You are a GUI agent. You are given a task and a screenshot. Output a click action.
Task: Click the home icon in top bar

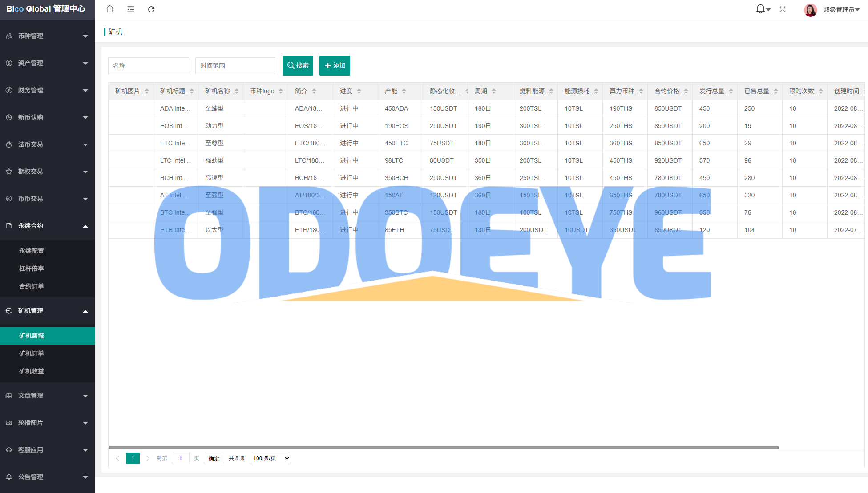110,9
